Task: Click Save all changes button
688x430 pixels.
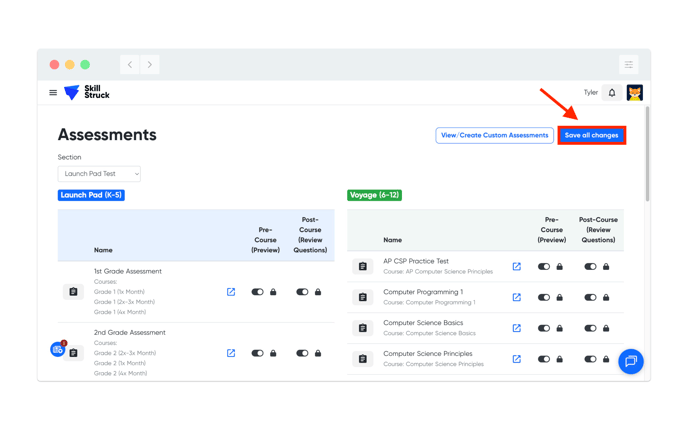Action: [x=591, y=135]
